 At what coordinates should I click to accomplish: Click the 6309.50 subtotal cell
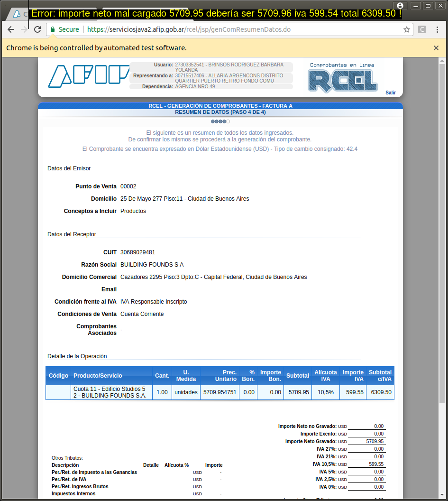pos(380,392)
